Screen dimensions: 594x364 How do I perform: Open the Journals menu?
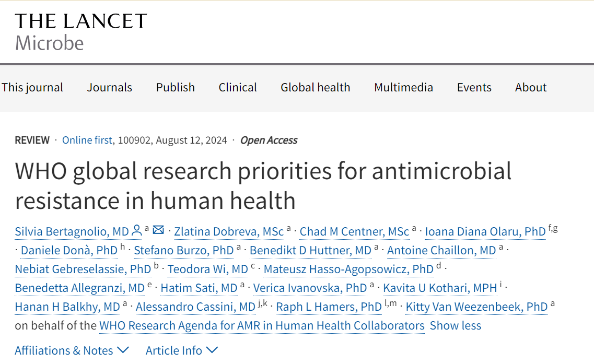pyautogui.click(x=109, y=88)
